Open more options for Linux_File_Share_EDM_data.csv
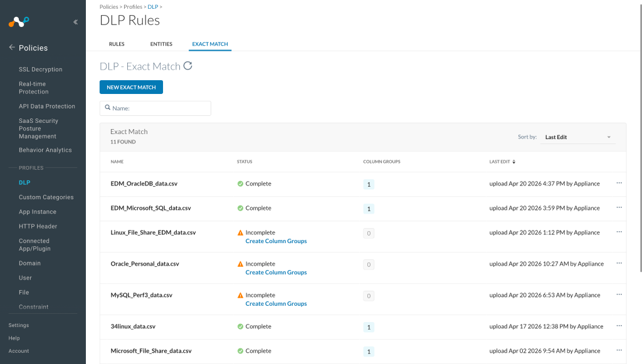 coord(619,232)
